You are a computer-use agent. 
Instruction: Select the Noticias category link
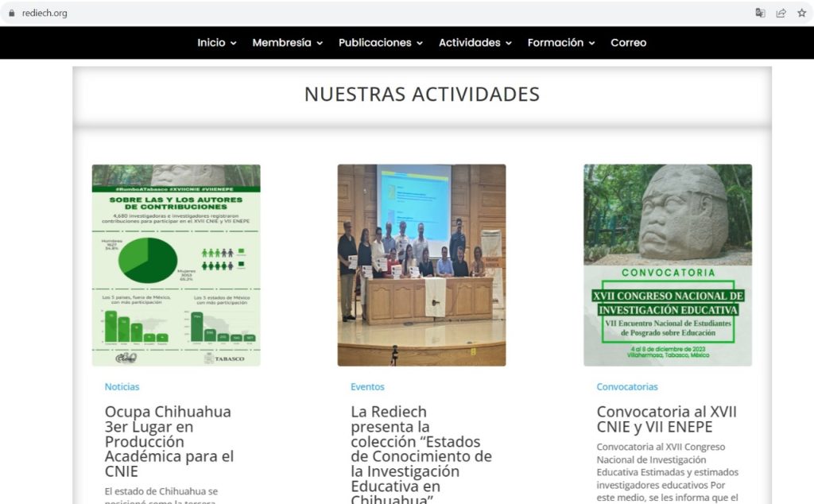(x=122, y=387)
